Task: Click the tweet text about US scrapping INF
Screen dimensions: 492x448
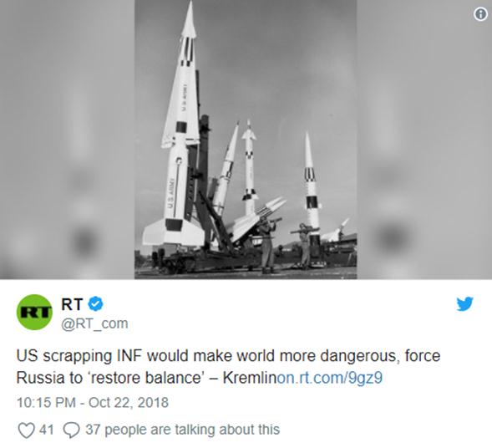Action: [x=228, y=367]
